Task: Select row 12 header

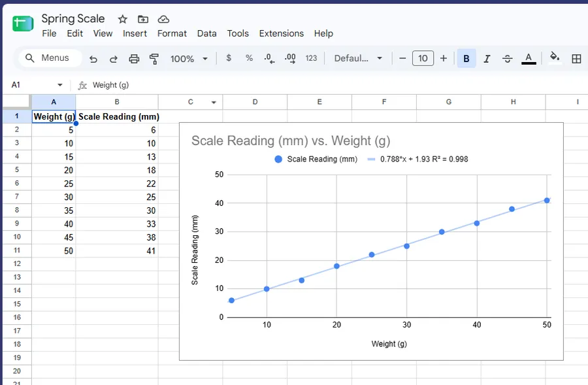Action: click(17, 264)
